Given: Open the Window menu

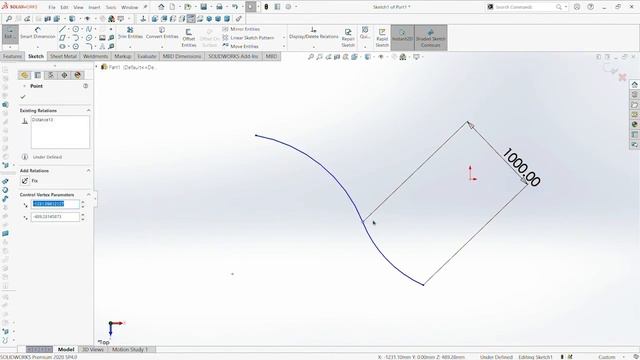Looking at the screenshot, I should click(129, 7).
